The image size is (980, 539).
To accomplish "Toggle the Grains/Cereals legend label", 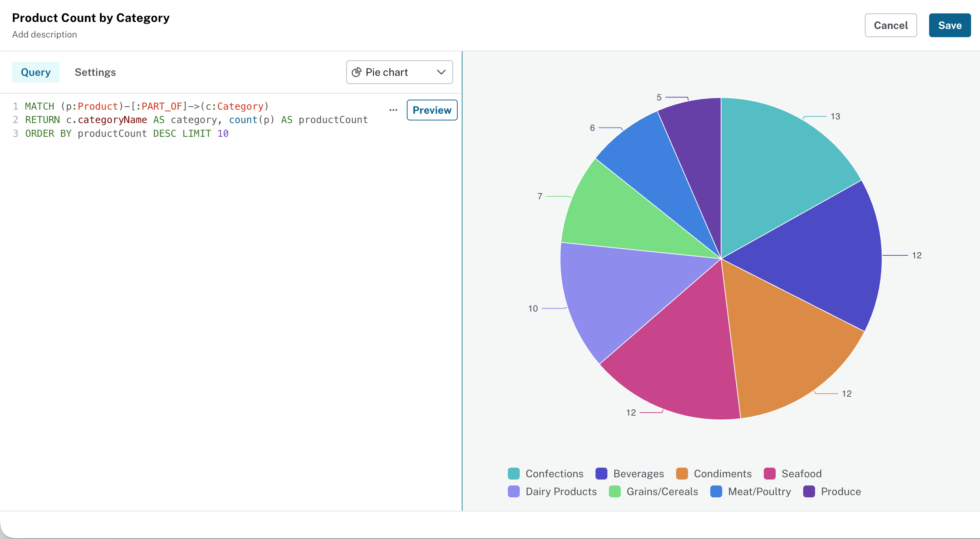I will click(x=662, y=491).
